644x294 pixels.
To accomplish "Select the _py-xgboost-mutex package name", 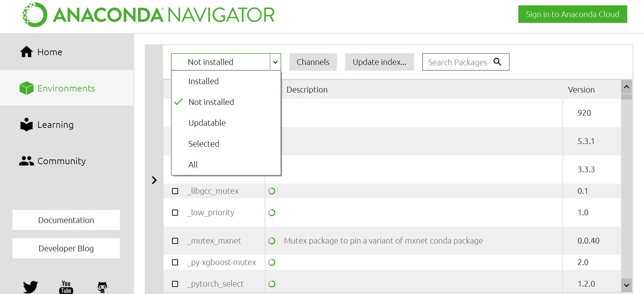I will pyautogui.click(x=222, y=262).
